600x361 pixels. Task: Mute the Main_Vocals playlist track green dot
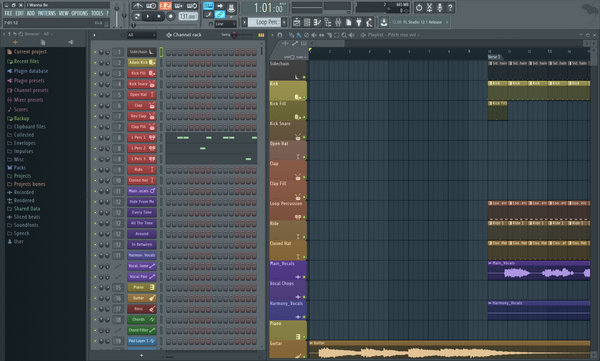304,277
